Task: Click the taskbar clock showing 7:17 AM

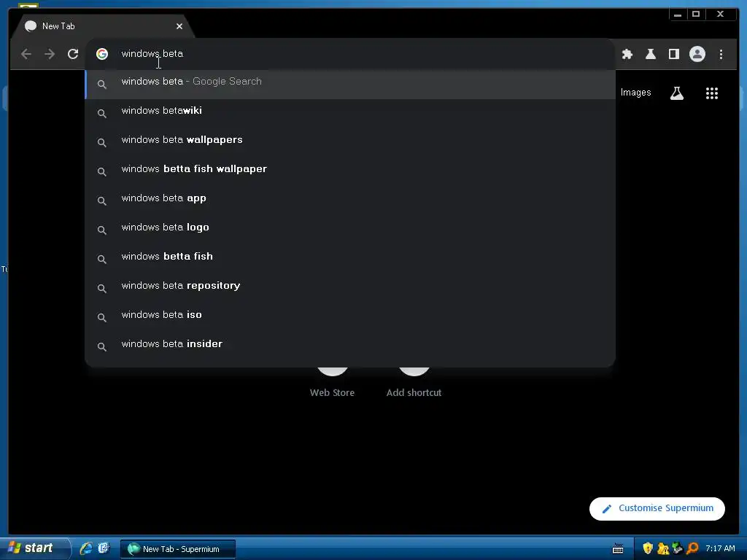Action: click(x=720, y=548)
